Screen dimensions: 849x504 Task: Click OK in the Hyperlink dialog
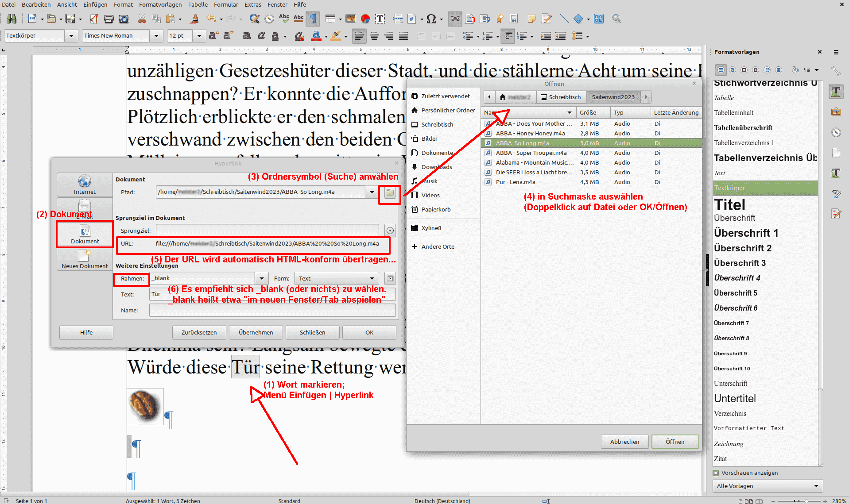tap(369, 332)
